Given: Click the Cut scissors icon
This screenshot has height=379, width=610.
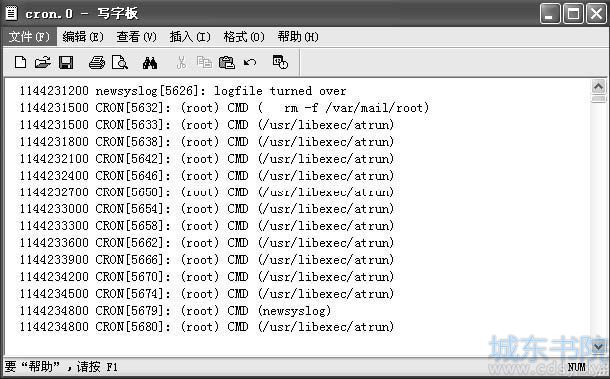Looking at the screenshot, I should [x=181, y=62].
